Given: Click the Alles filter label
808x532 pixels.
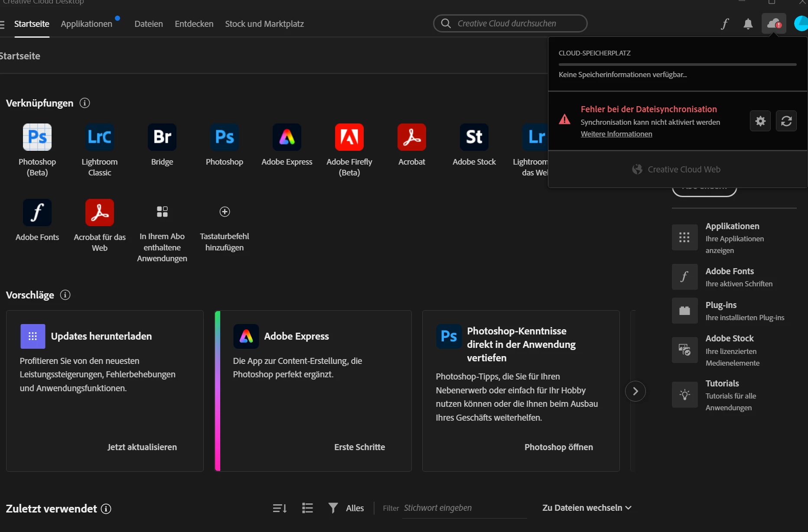Looking at the screenshot, I should point(355,508).
